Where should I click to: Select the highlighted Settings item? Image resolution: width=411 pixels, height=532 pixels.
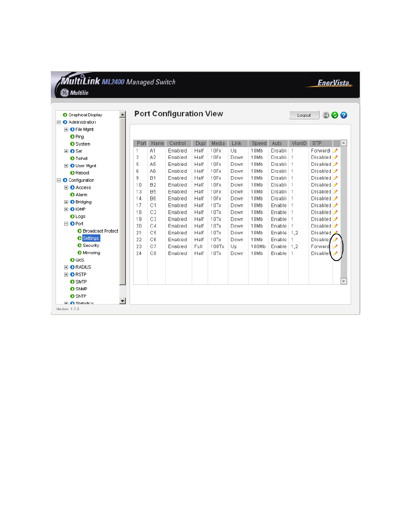(x=91, y=238)
